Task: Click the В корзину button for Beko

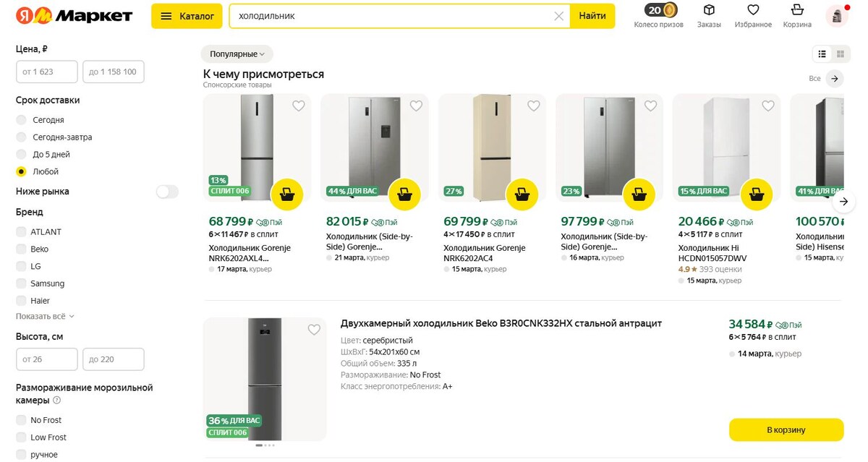Action: pos(786,429)
